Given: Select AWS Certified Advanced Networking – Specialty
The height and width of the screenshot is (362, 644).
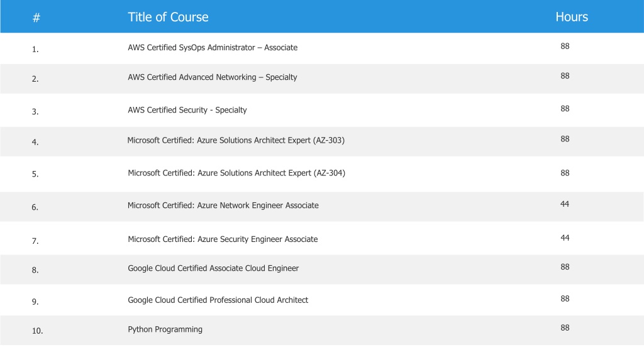Looking at the screenshot, I should point(213,77).
